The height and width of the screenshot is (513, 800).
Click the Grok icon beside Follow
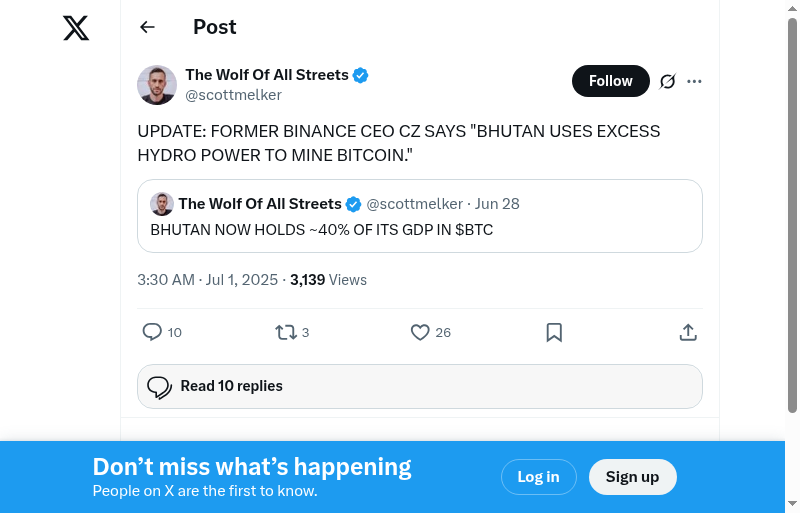pos(668,81)
